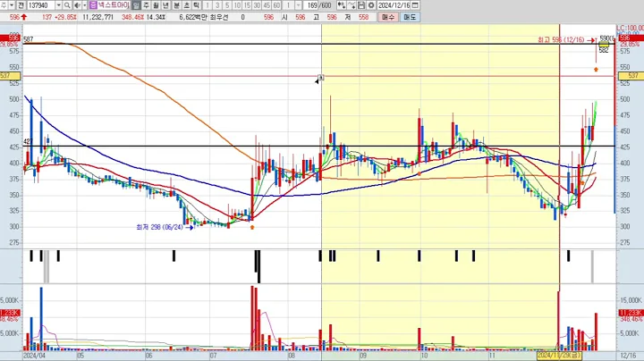Open stock code 137940 history dropdown
644x361 pixels.
click(59, 5)
